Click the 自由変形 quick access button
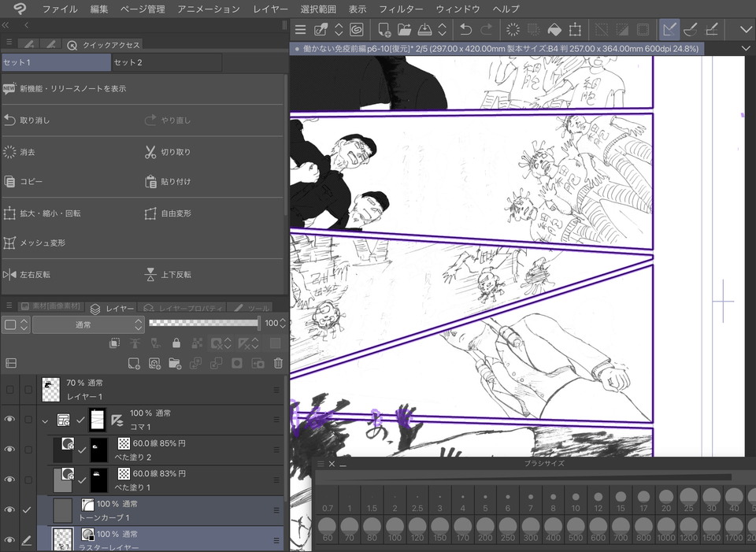 click(x=168, y=213)
